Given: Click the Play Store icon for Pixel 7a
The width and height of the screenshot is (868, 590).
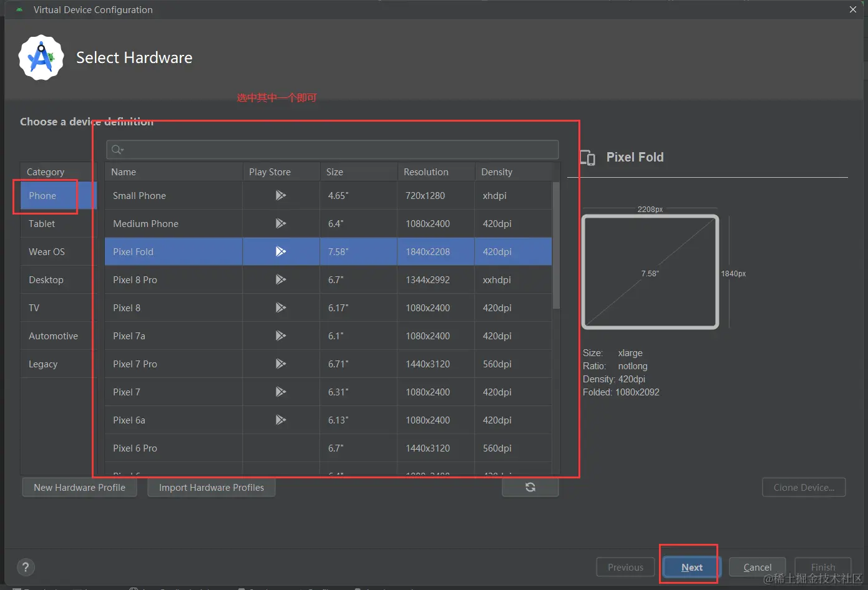Looking at the screenshot, I should click(x=281, y=336).
